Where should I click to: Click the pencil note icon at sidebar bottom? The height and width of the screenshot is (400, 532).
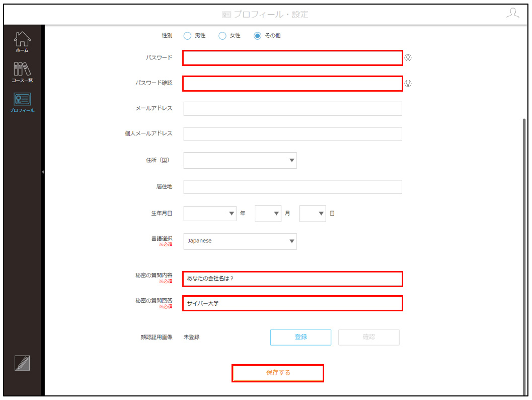[x=22, y=363]
